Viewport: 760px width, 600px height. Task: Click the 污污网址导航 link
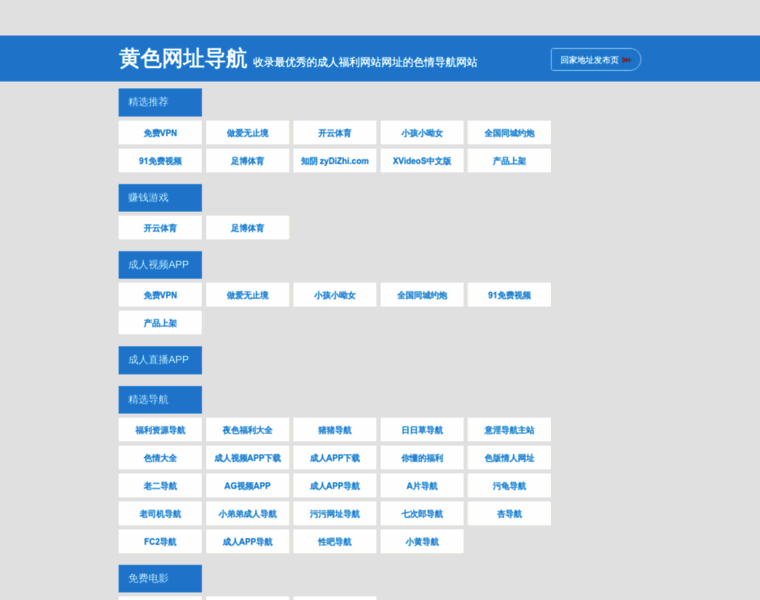click(x=335, y=514)
